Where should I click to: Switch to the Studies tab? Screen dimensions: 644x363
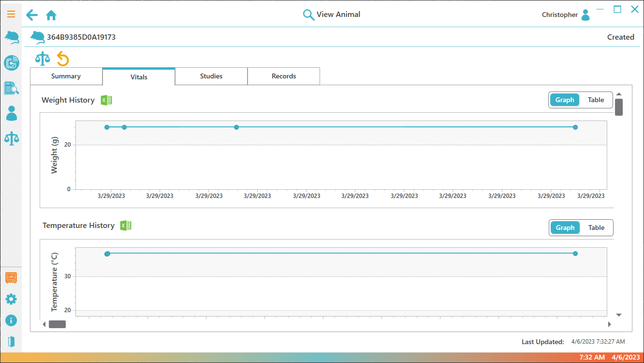point(211,76)
